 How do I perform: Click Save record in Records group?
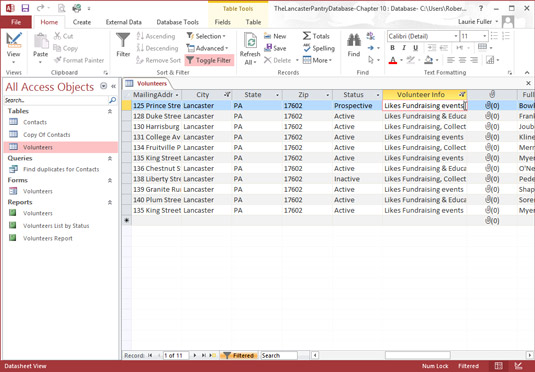point(275,48)
